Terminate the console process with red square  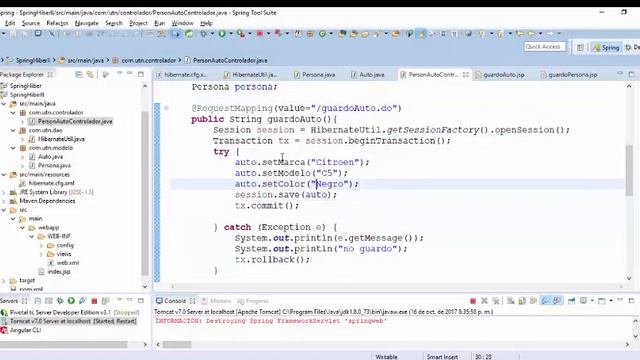coord(473,301)
